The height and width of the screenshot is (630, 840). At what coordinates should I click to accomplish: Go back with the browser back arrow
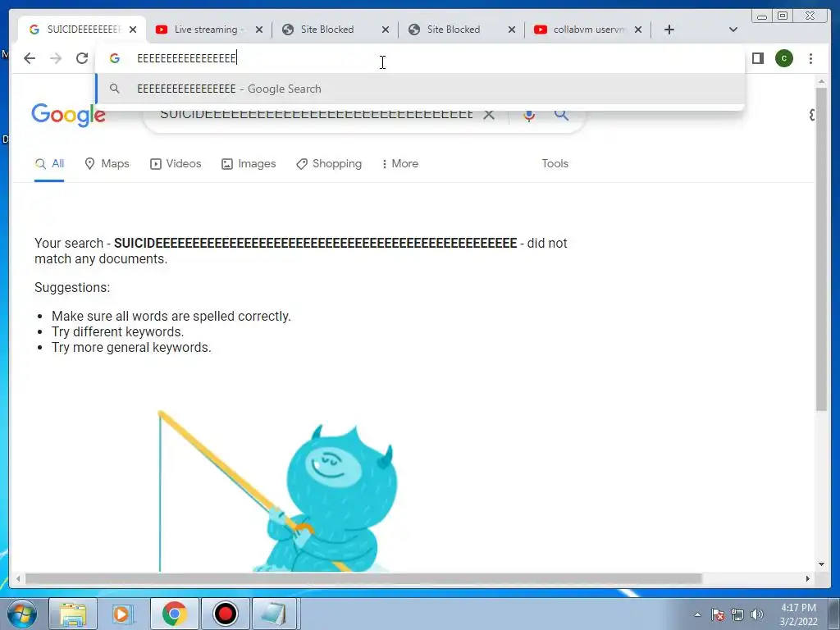click(x=30, y=58)
